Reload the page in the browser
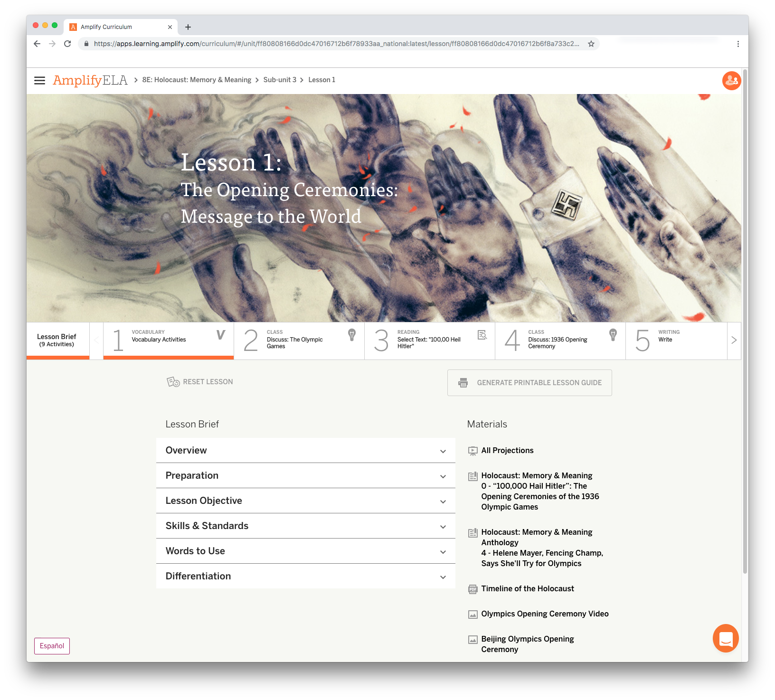The height and width of the screenshot is (700, 775). [x=67, y=44]
